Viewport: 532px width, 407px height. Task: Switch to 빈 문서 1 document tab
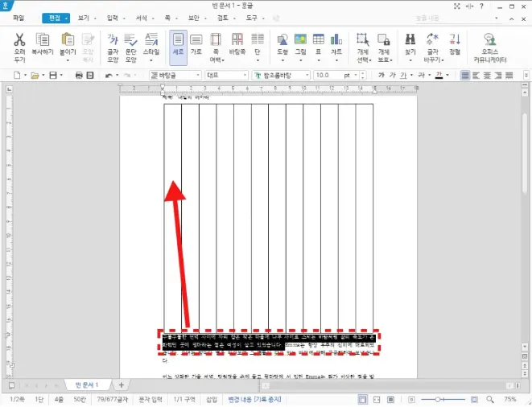point(87,385)
